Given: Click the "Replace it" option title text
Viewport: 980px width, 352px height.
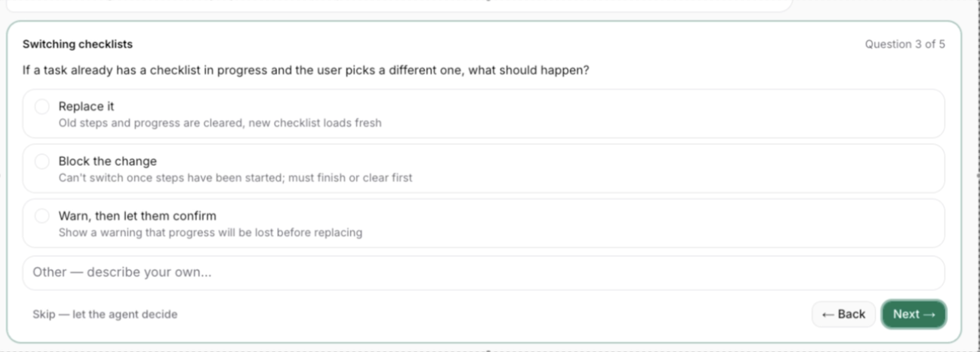Looking at the screenshot, I should tap(86, 106).
